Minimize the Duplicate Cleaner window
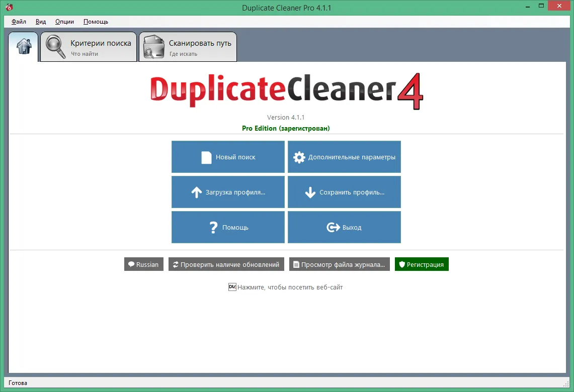The image size is (574, 392). click(528, 7)
